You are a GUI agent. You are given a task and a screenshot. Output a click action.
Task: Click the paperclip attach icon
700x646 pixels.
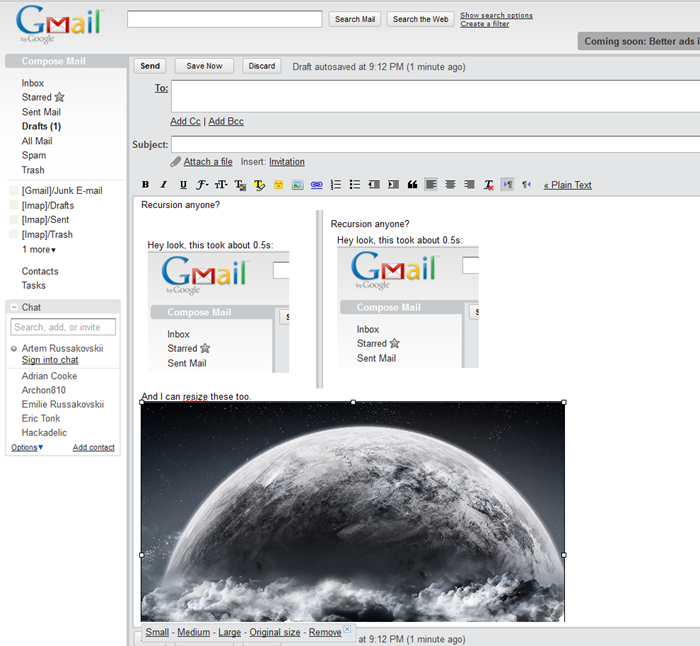pos(175,162)
